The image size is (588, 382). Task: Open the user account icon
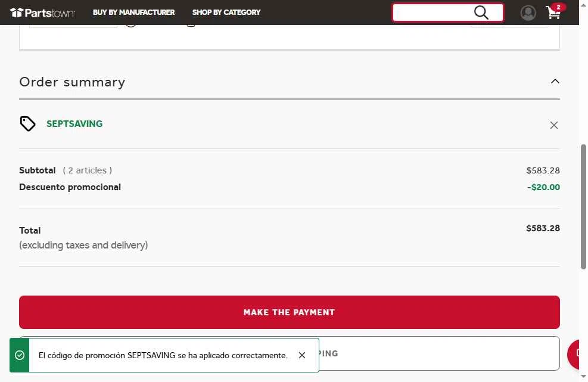[x=528, y=13]
